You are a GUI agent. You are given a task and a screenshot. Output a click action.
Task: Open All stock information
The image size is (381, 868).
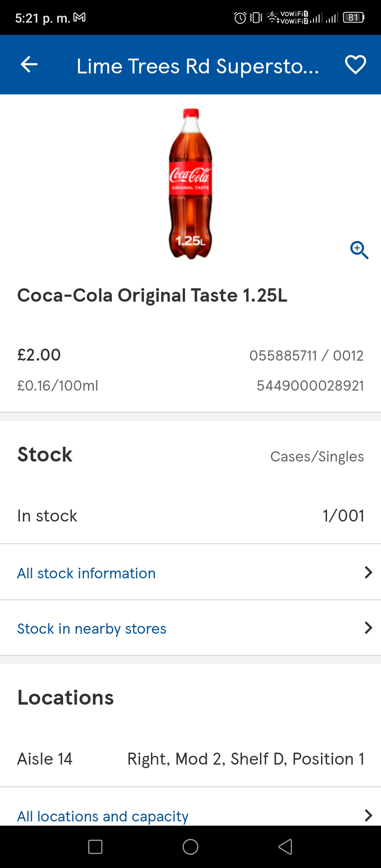(190, 572)
